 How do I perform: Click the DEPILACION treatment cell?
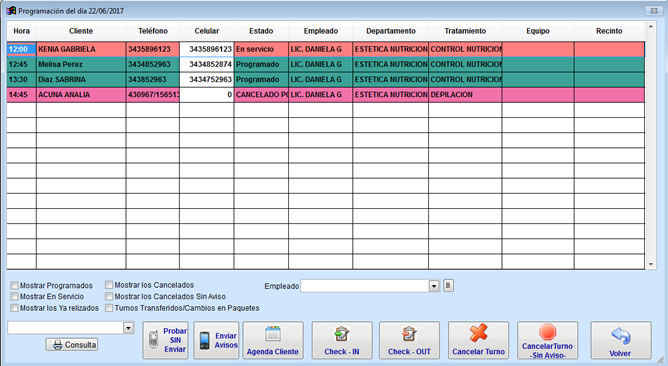465,95
